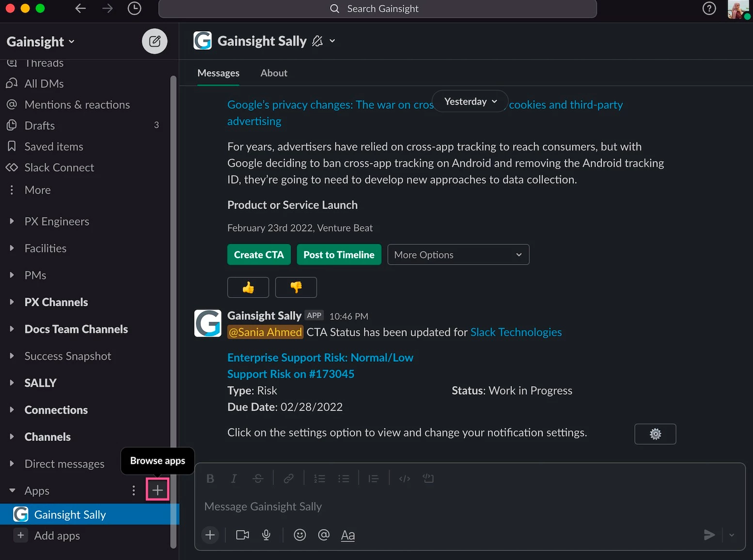Click the record audio microphone icon

point(266,535)
